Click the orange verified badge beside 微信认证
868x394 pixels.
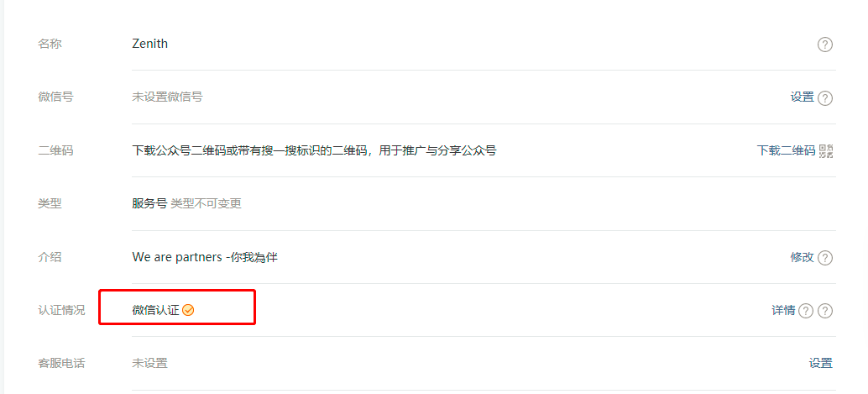pos(188,310)
